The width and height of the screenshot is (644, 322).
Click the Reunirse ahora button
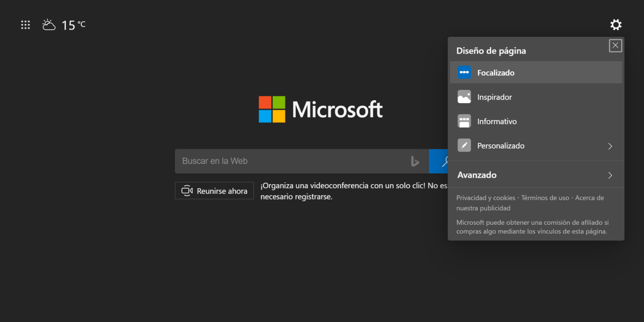(214, 191)
